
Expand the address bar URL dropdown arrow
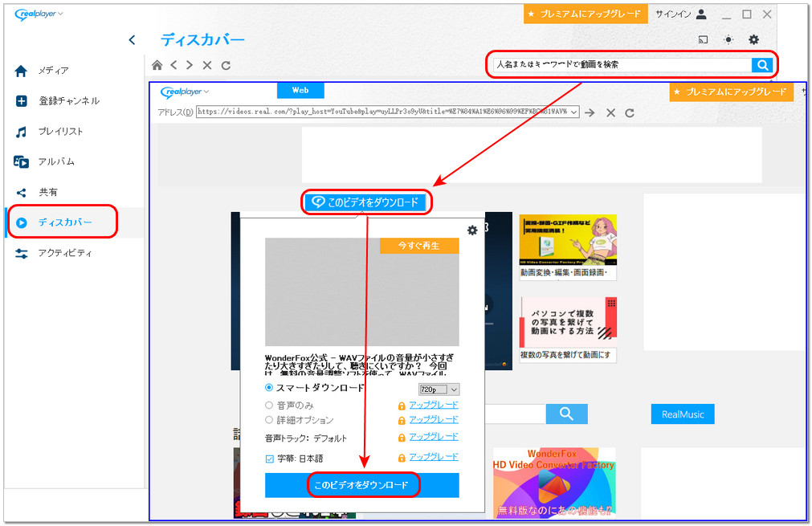(574, 112)
